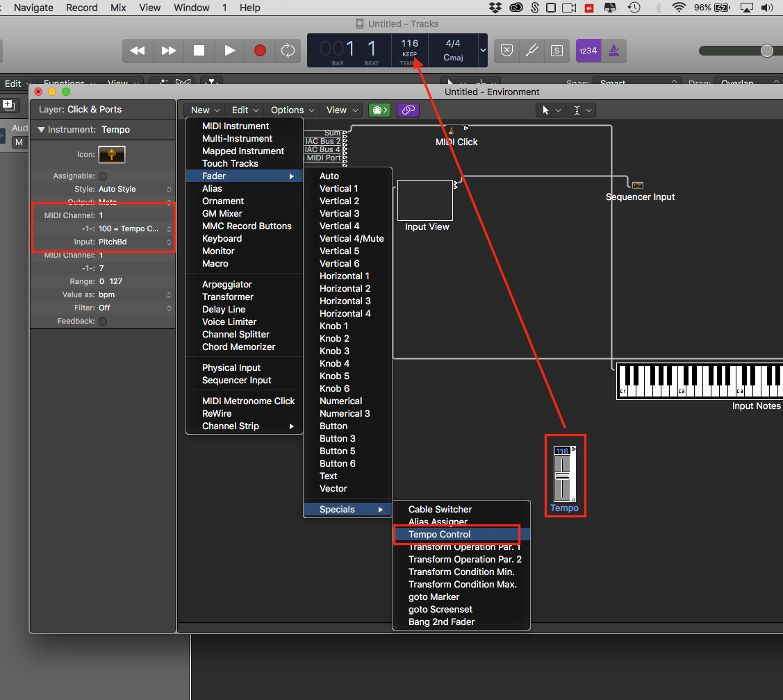Toggle the Solo (S) button in control bar
Image resolution: width=783 pixels, height=700 pixels.
(x=557, y=51)
